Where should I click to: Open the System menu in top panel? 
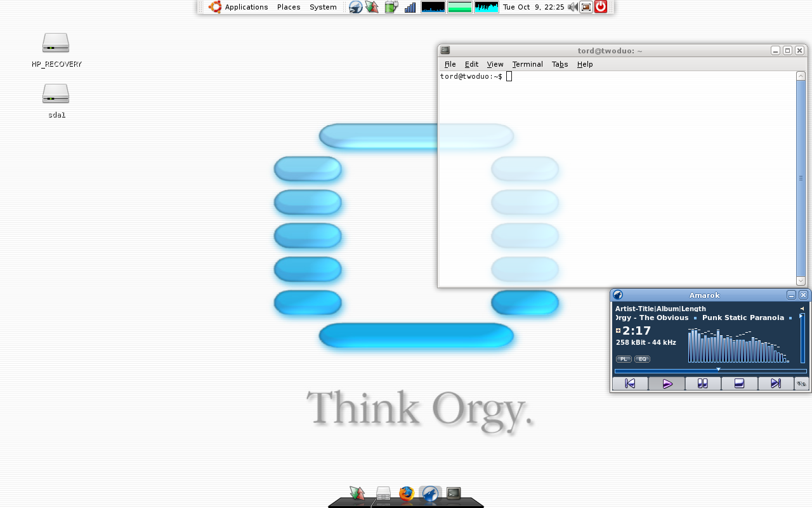coord(323,7)
